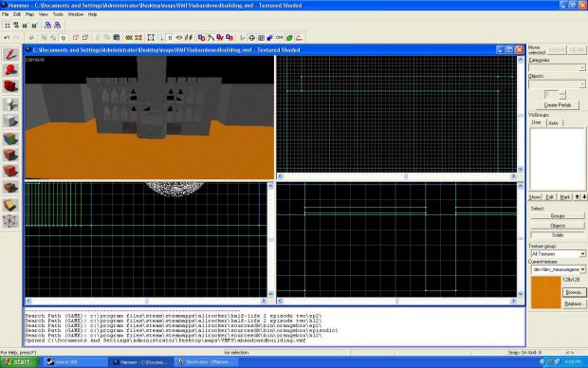Set select mode to Objects
Image resolution: width=588 pixels, height=368 pixels.
(558, 226)
